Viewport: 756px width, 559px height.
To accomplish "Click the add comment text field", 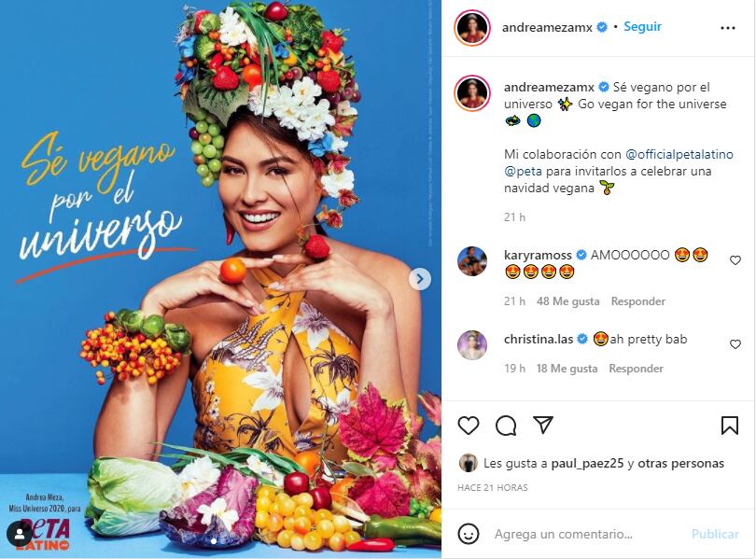I will (x=588, y=534).
